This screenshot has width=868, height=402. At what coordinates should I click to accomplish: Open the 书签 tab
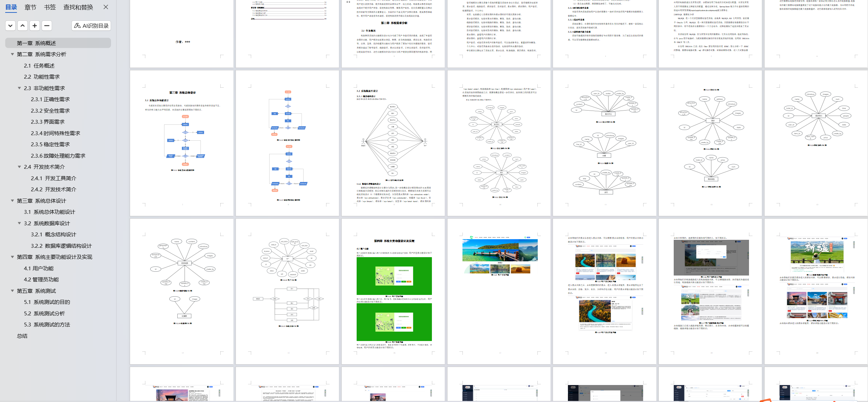tap(50, 7)
